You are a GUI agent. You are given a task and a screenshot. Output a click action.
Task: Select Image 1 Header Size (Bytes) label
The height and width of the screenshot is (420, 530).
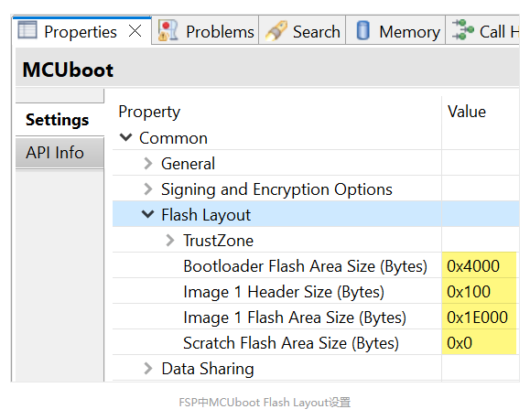(284, 292)
